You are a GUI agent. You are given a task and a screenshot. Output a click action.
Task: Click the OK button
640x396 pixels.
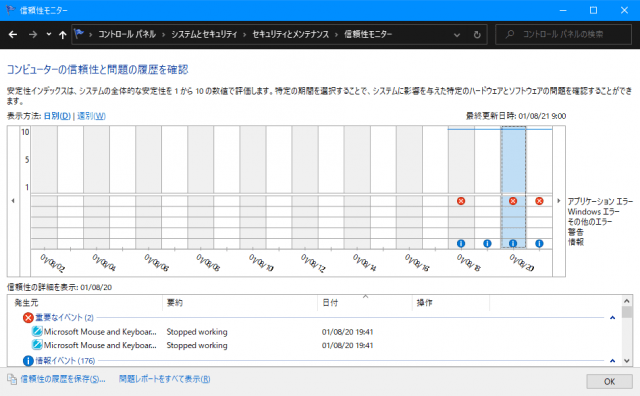pyautogui.click(x=609, y=381)
